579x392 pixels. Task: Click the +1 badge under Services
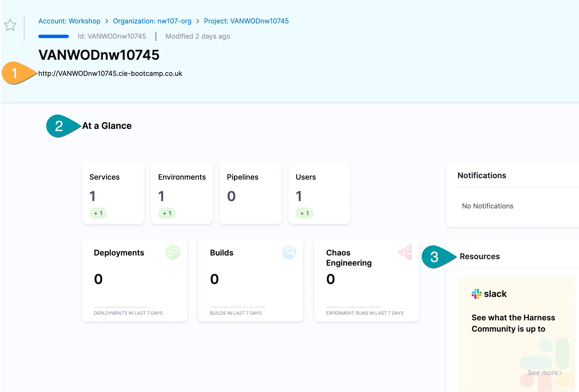[98, 213]
